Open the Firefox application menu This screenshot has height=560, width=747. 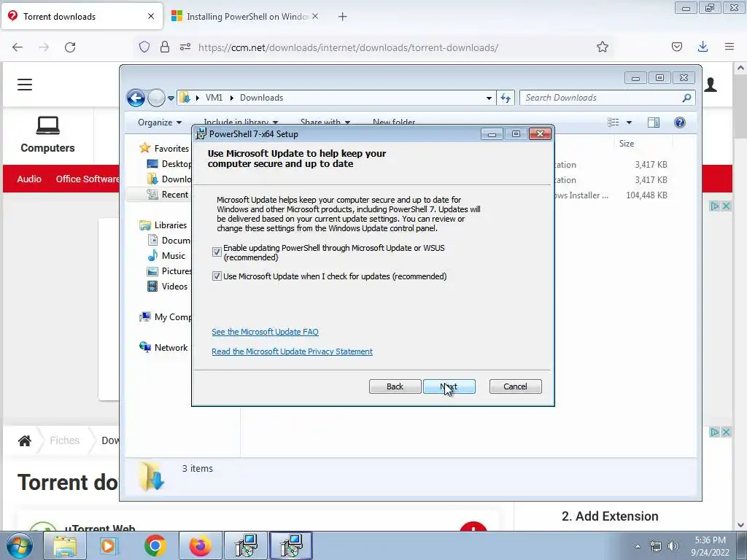tap(729, 47)
